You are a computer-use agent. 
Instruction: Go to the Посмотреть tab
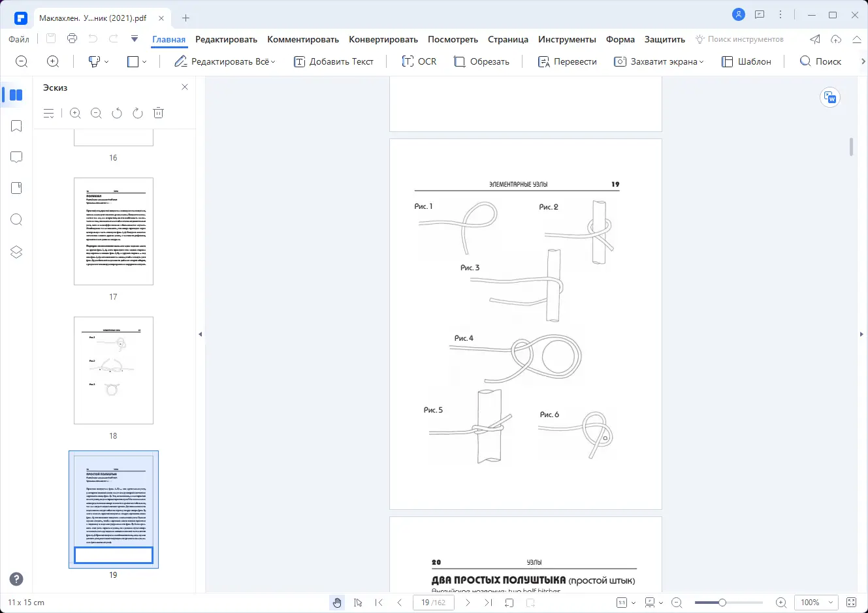pos(453,39)
